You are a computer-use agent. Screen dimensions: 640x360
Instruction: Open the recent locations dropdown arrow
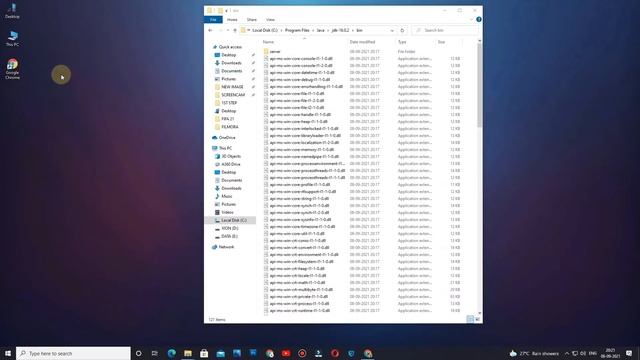click(227, 30)
